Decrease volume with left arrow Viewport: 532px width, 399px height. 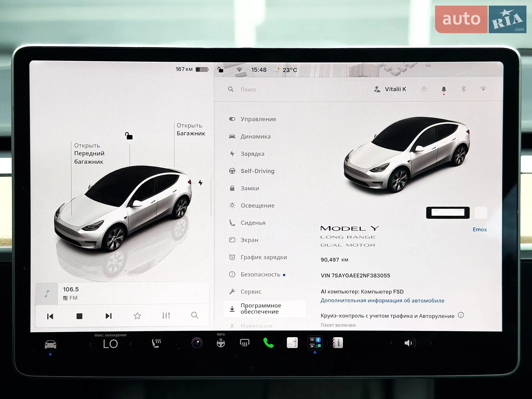point(391,343)
